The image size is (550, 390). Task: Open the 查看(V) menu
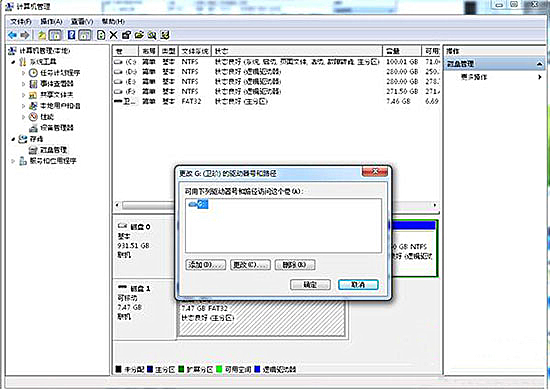[82, 22]
